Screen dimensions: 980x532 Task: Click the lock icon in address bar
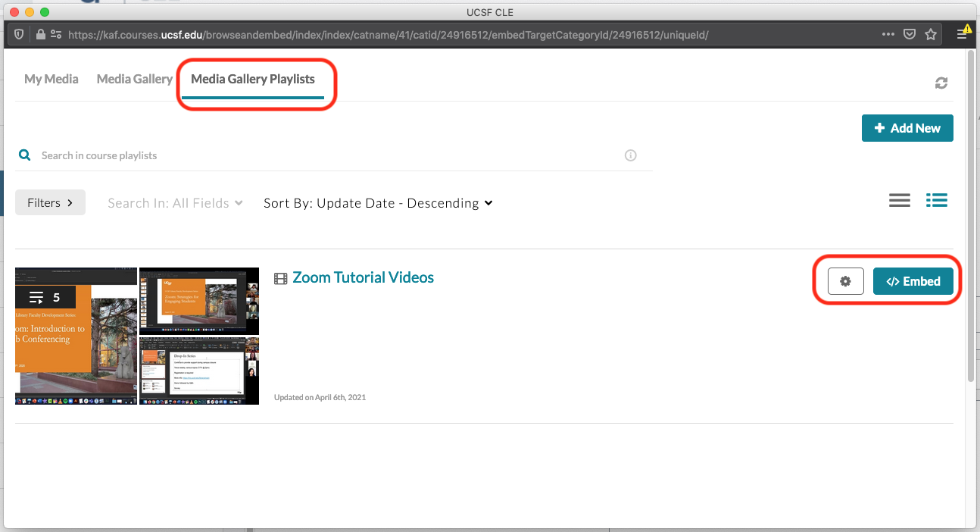click(x=41, y=34)
